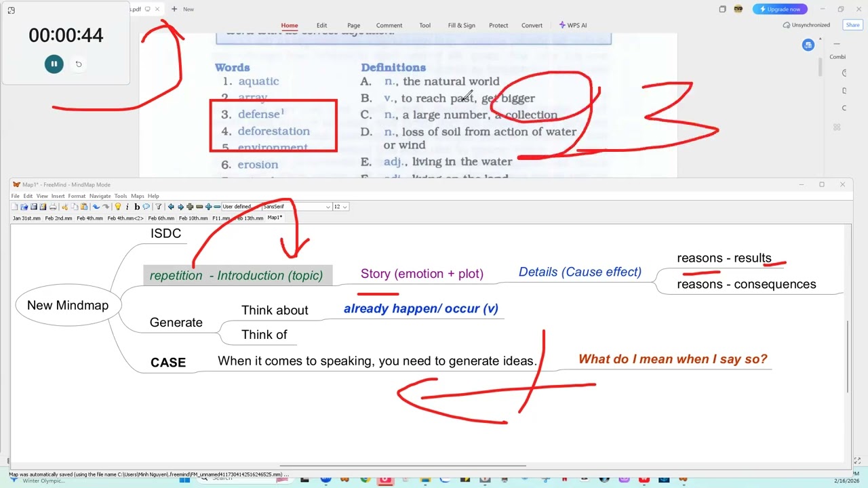Pause the screen recording timer
Screen dimensions: 868x488
[54, 64]
